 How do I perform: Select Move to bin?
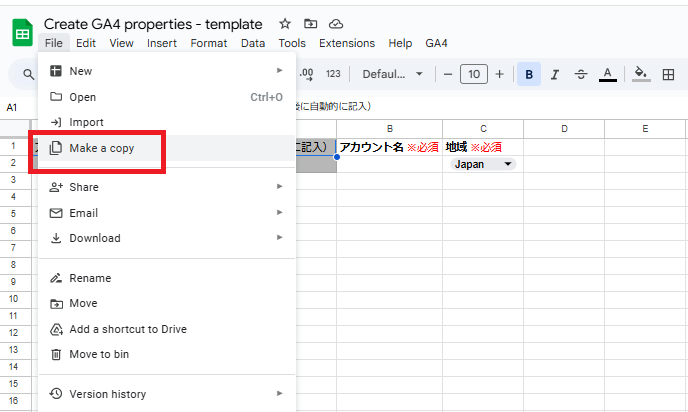tap(167, 354)
